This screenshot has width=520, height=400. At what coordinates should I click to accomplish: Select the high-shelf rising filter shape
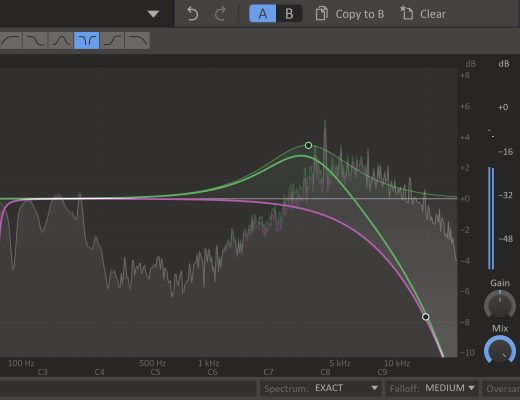pos(112,41)
